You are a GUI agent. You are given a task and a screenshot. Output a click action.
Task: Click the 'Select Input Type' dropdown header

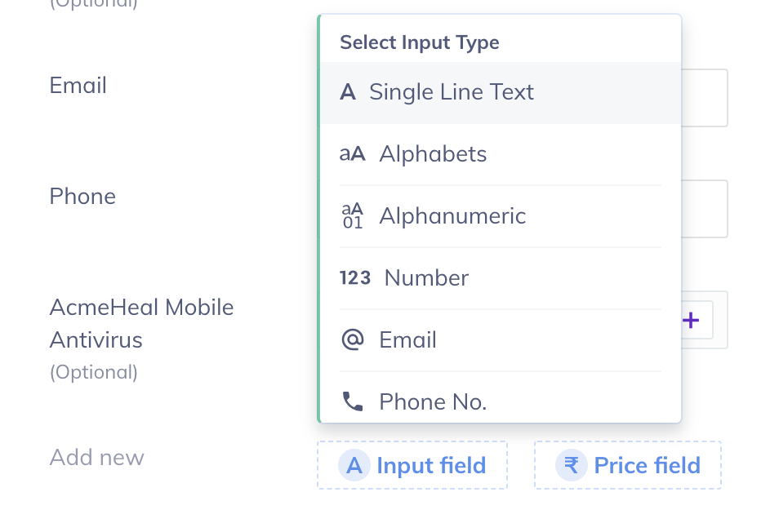[419, 42]
